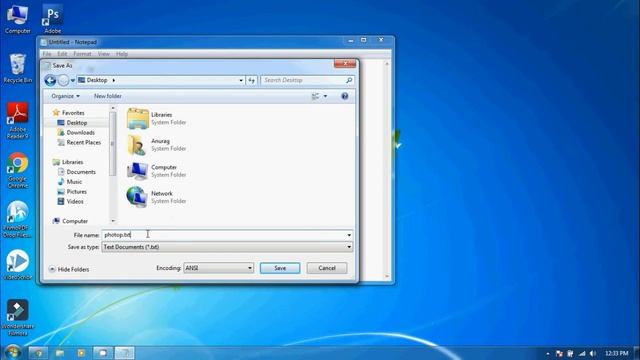The width and height of the screenshot is (640, 360).
Task: Launch Adobe Reader 9 shortcut
Action: coord(18,120)
